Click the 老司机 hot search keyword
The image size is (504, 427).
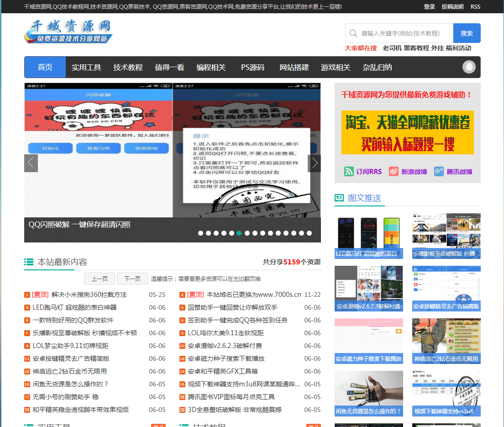click(x=392, y=48)
